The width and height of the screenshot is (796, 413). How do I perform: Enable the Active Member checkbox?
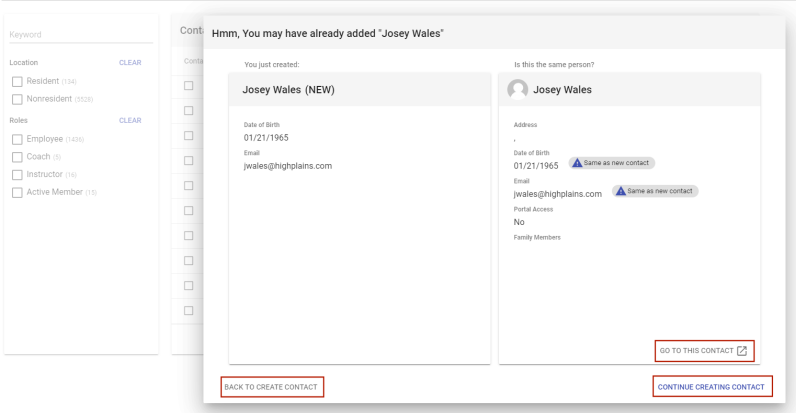[17, 192]
